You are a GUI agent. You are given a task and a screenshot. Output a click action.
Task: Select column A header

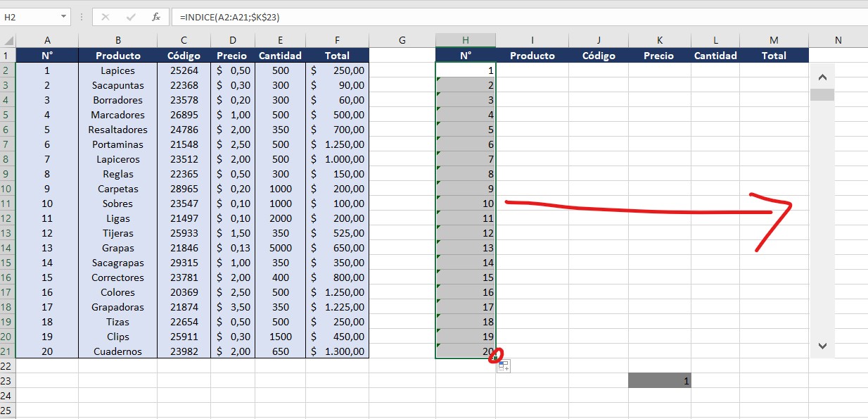tap(46, 40)
